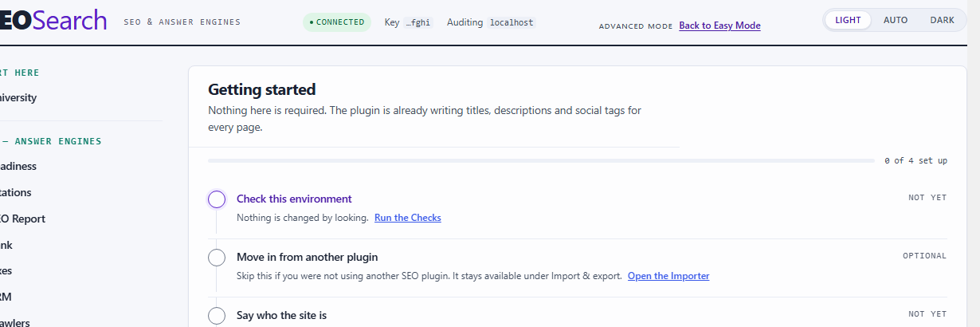Open GEO Report sidebar item
Image resolution: width=980 pixels, height=327 pixels.
(22, 219)
